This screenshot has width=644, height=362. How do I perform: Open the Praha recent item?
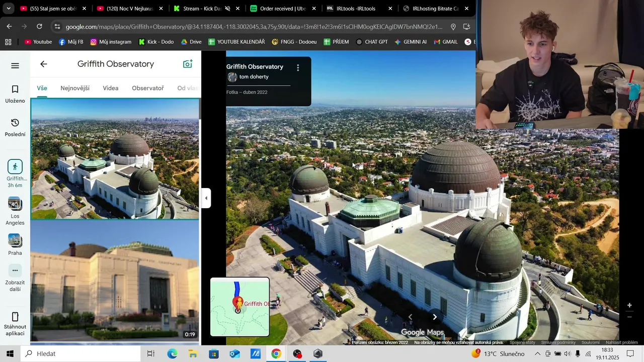pyautogui.click(x=15, y=245)
